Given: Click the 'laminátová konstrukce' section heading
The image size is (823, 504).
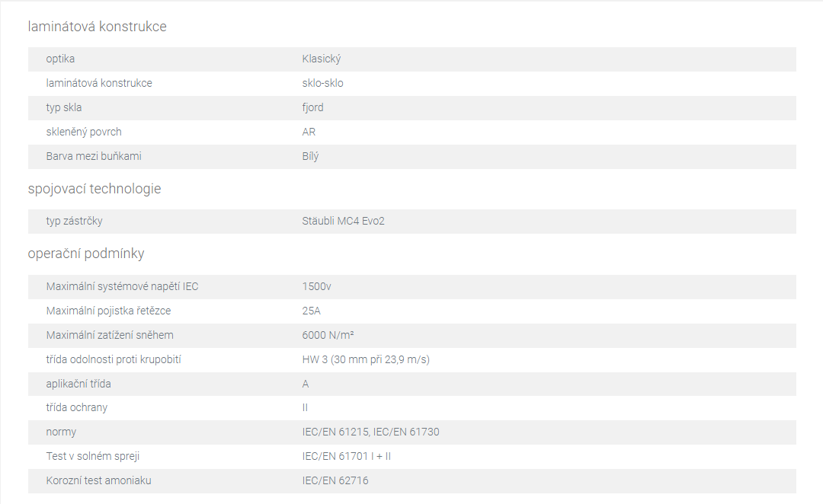Looking at the screenshot, I should coord(97,27).
